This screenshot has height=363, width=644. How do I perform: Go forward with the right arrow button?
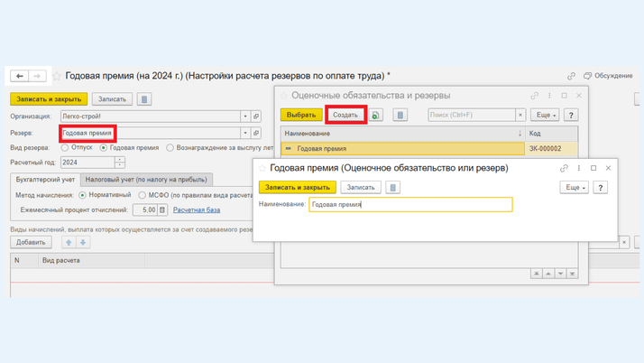(x=37, y=76)
